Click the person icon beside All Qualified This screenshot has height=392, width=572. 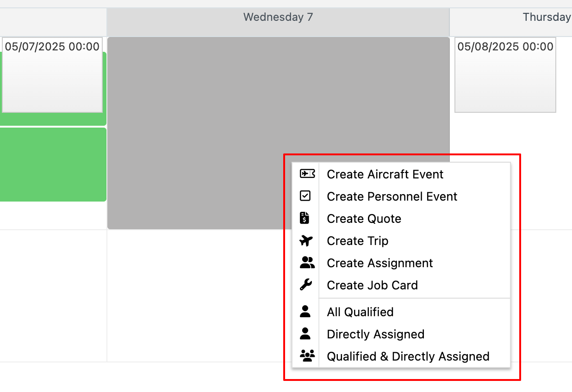[x=305, y=312]
